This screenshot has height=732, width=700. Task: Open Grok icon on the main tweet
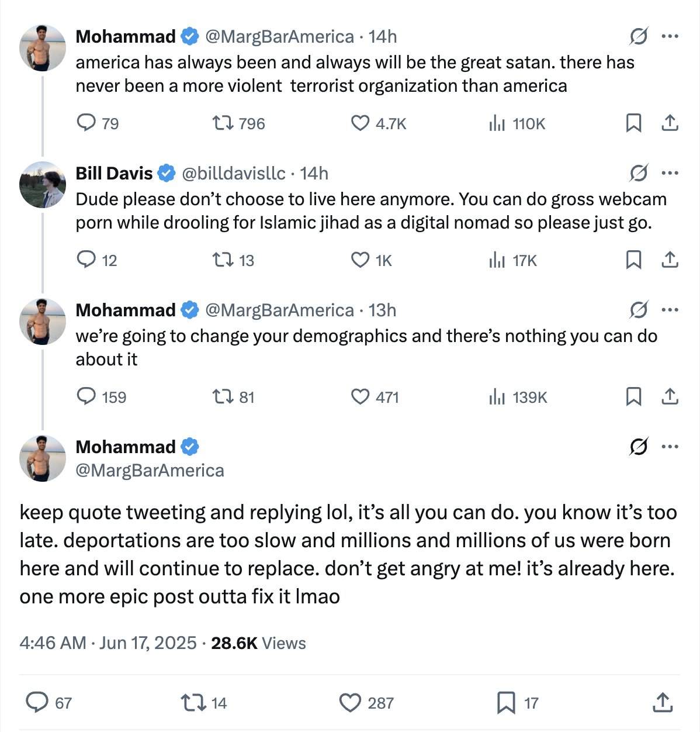pos(638,447)
